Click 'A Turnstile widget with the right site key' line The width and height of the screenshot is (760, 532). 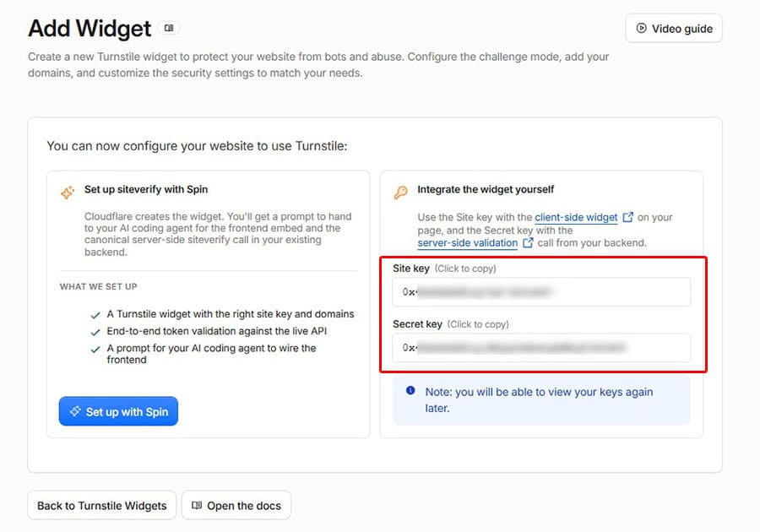pyautogui.click(x=231, y=314)
